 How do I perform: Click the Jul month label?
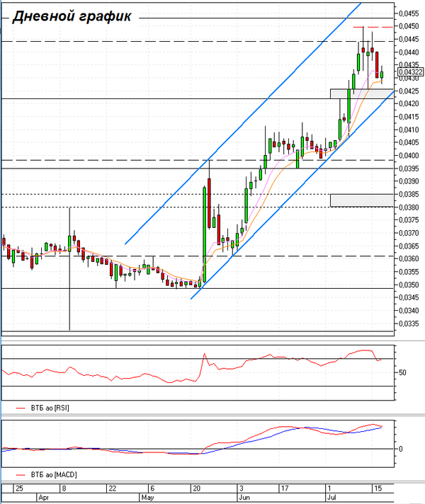point(332,498)
